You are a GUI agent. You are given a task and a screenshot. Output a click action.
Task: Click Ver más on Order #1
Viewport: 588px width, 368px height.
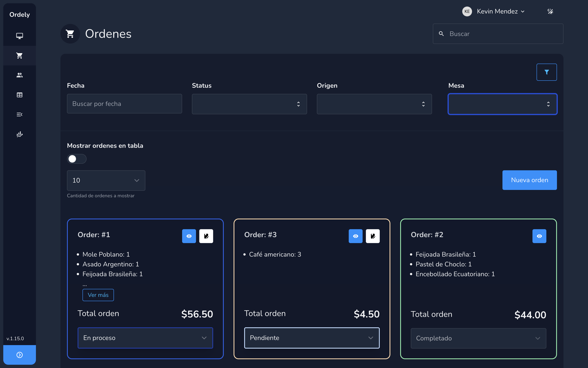pos(98,295)
